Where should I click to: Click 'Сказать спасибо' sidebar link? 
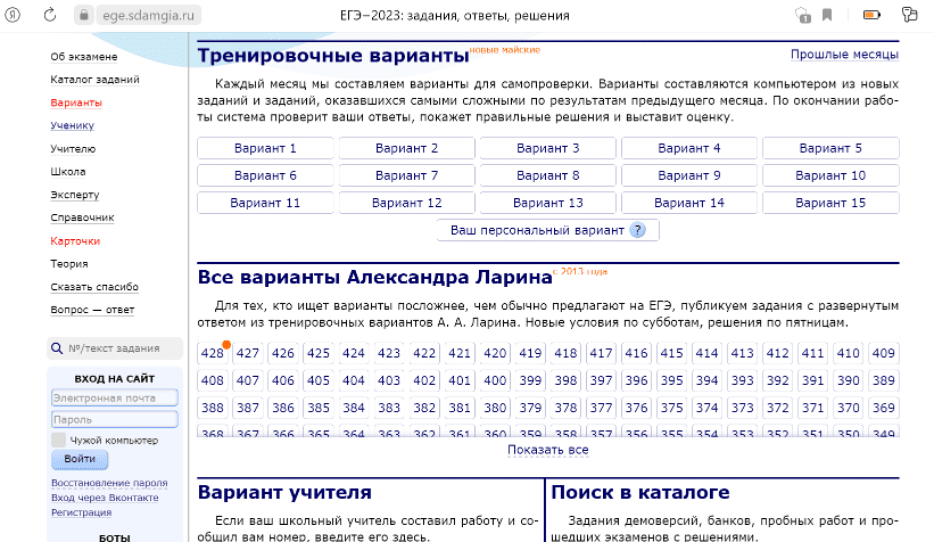tap(94, 287)
